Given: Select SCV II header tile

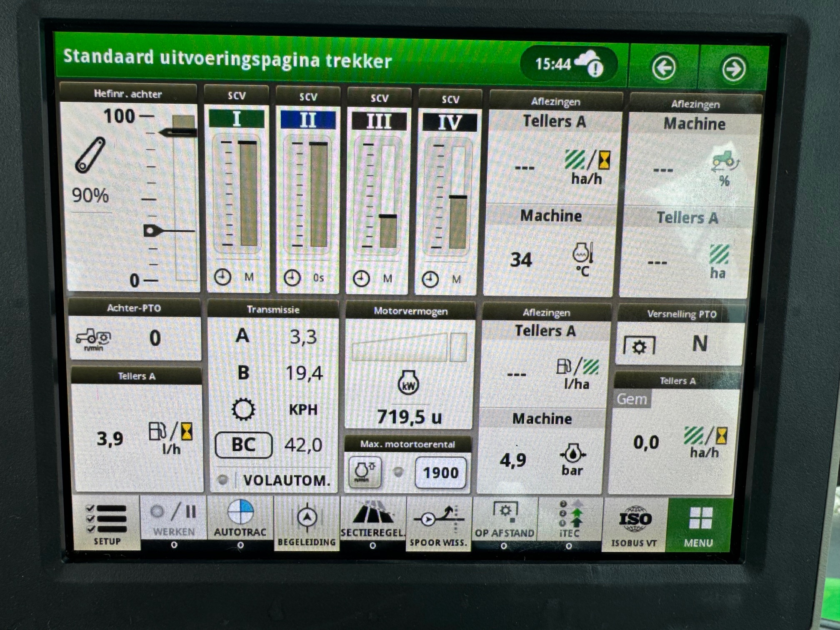Looking at the screenshot, I should pos(308,120).
